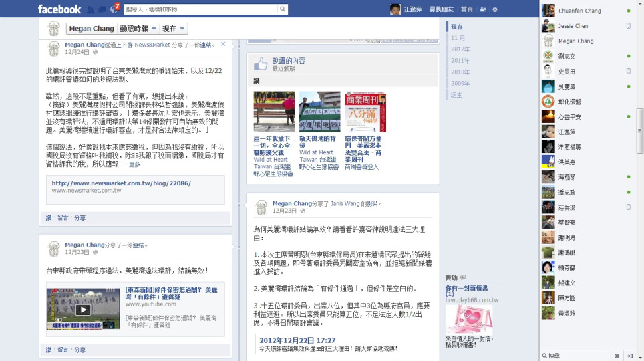Open the 2012年12月22日 17:27 video link
Viewport: 644px width, 361px height.
pyautogui.click(x=297, y=340)
